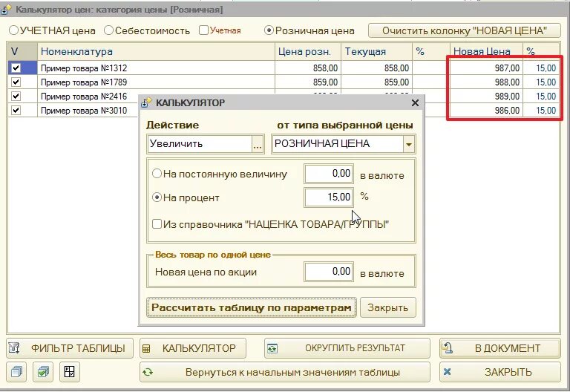Click the green arrows icon on Вернуться button
This screenshot has height=392, width=570.
pyautogui.click(x=148, y=372)
